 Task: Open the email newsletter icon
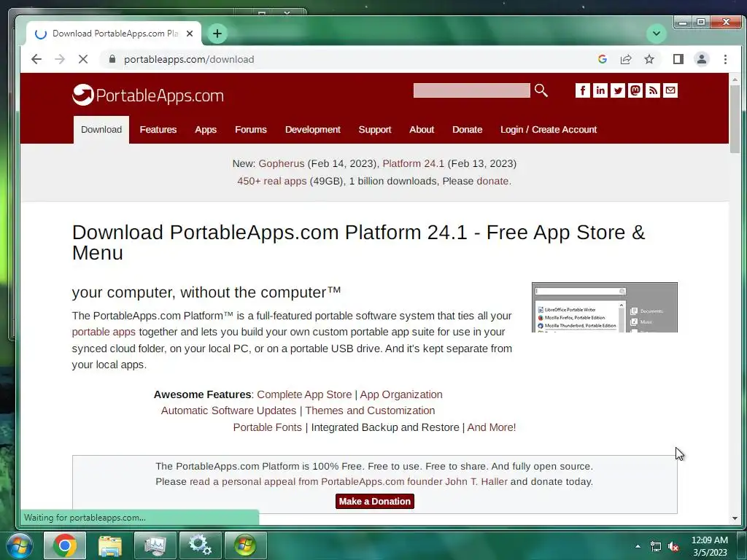pyautogui.click(x=670, y=90)
